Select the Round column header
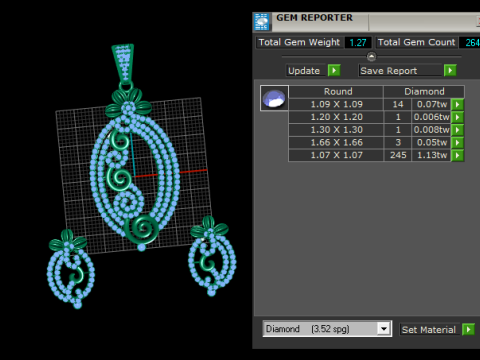The image size is (480, 360). click(336, 92)
